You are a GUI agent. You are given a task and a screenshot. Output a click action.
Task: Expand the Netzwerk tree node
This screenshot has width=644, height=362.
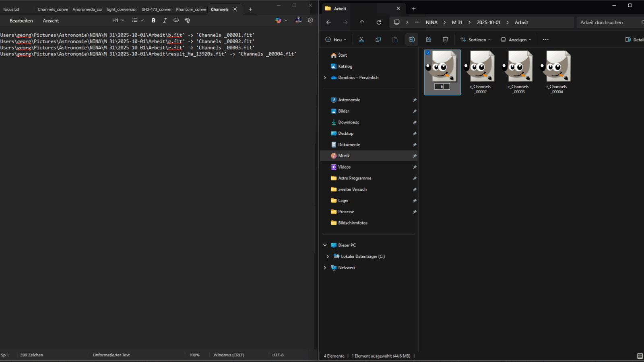325,268
